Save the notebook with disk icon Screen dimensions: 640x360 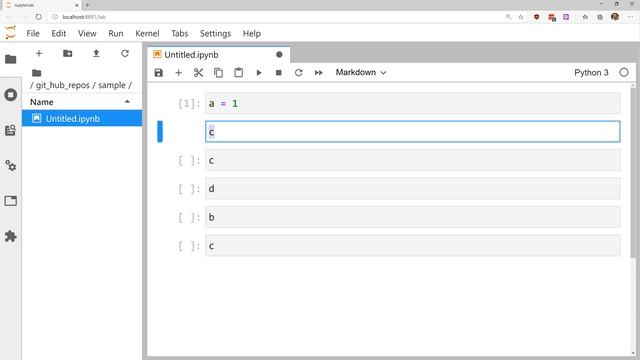coord(159,73)
